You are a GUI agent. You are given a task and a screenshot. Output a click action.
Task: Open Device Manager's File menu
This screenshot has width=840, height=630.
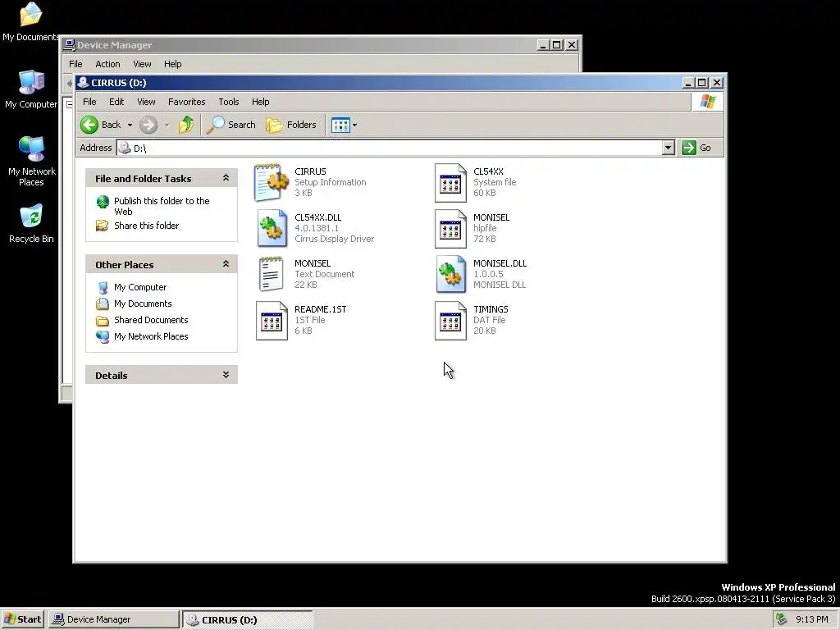(75, 64)
